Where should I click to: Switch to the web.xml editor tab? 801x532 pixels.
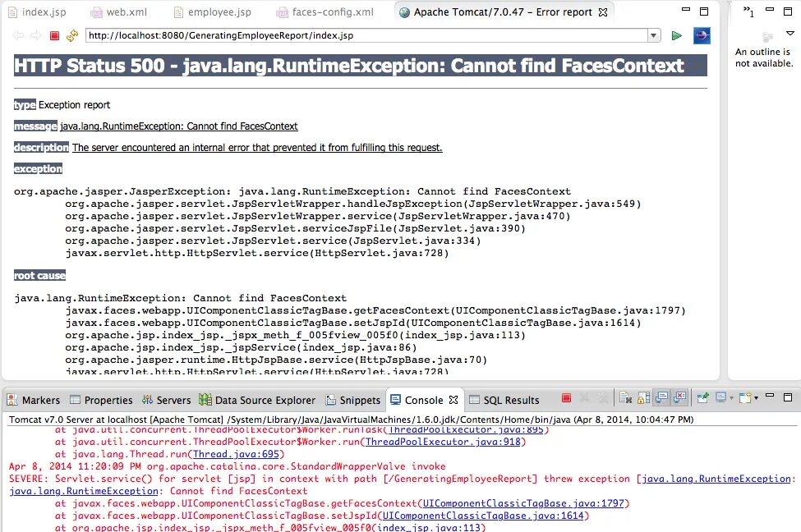(118, 11)
